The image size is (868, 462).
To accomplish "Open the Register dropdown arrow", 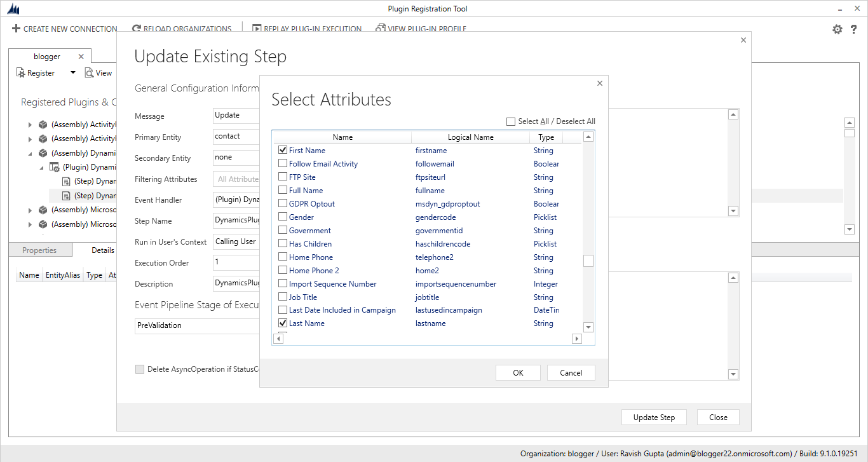I will click(72, 72).
